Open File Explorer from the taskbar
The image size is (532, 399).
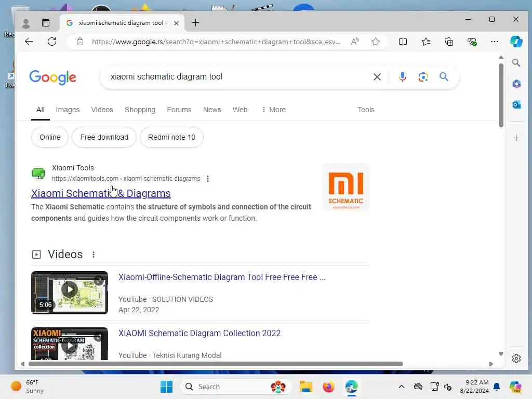[305, 387]
